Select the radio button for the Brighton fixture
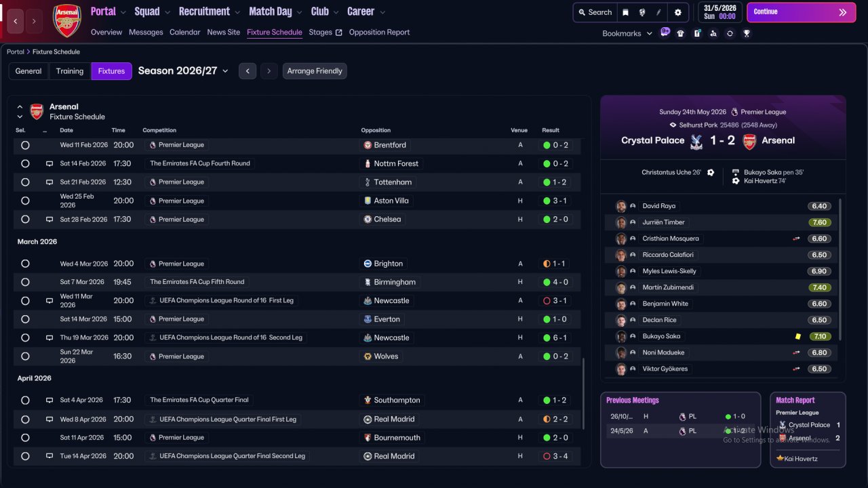 pyautogui.click(x=25, y=264)
